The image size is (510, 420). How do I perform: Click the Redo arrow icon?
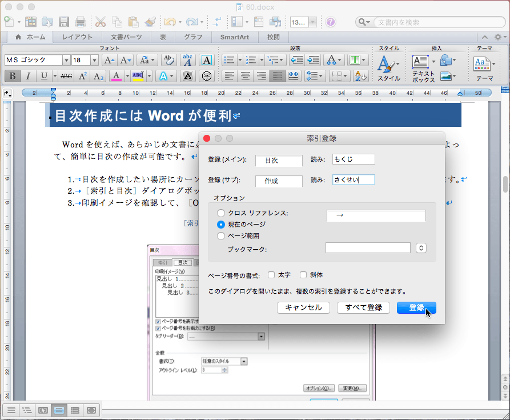(x=191, y=22)
